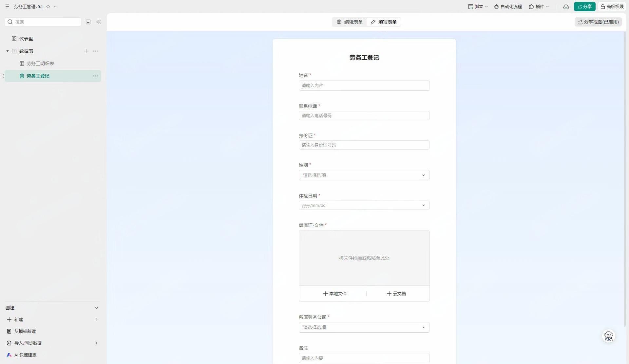Screen dimensions: 629x364
Task: Click the green 分享 button
Action: pyautogui.click(x=584, y=7)
